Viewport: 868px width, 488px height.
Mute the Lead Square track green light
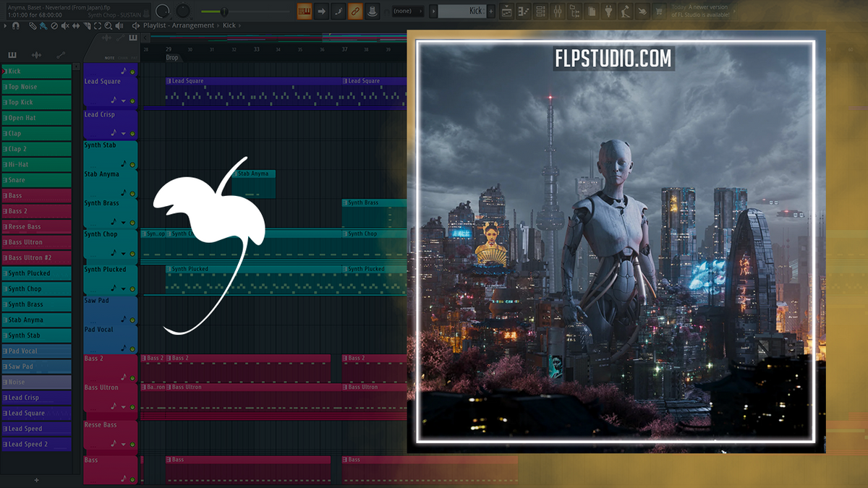click(x=132, y=101)
